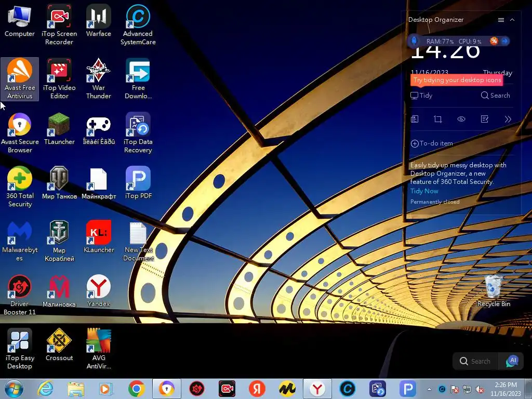This screenshot has width=532, height=399.
Task: Open the Windows Start menu
Action: click(14, 389)
